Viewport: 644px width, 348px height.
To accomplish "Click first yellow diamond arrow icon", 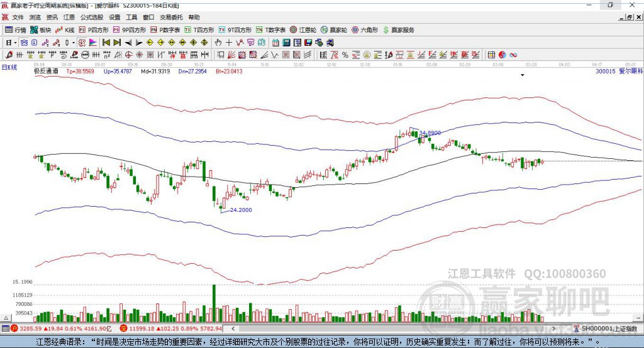I will pyautogui.click(x=150, y=43).
